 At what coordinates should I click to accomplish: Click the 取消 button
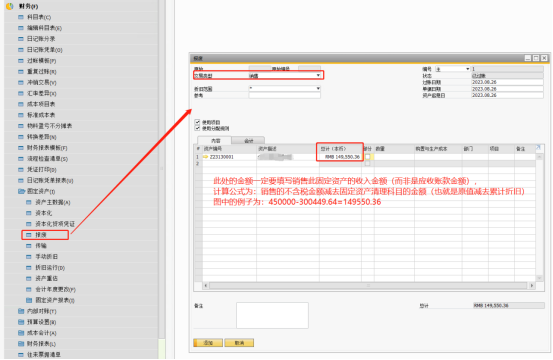click(x=239, y=343)
